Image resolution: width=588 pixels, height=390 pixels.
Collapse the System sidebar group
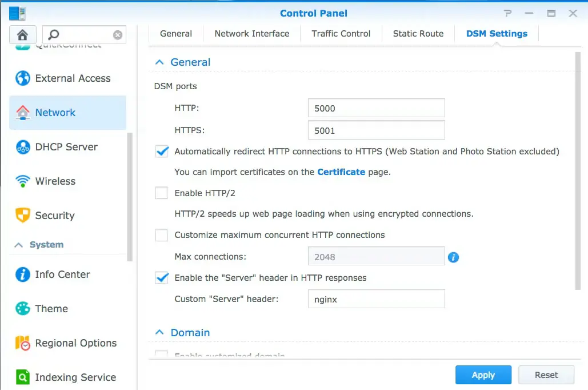click(18, 245)
